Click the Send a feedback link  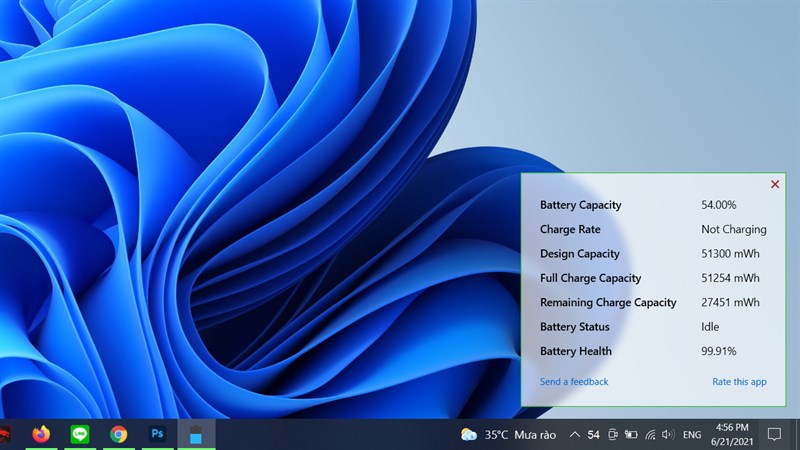point(574,382)
